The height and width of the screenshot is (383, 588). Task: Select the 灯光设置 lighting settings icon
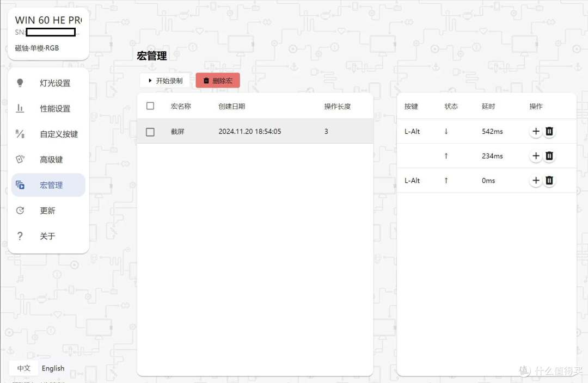pyautogui.click(x=20, y=83)
